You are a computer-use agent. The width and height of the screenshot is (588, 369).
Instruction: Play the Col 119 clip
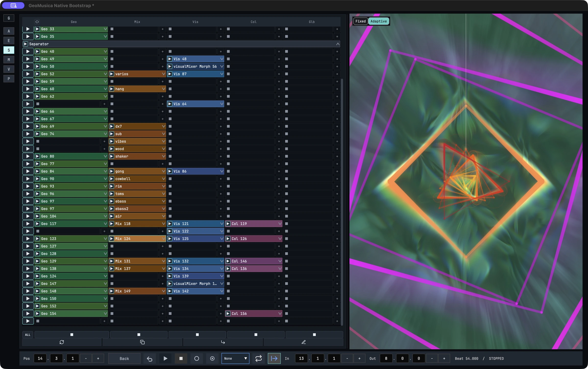pos(228,224)
